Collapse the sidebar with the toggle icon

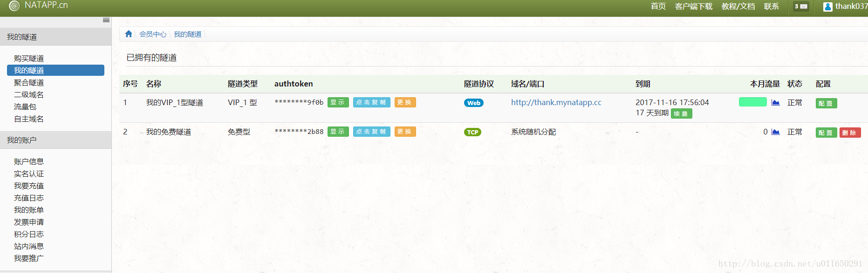[106, 20]
